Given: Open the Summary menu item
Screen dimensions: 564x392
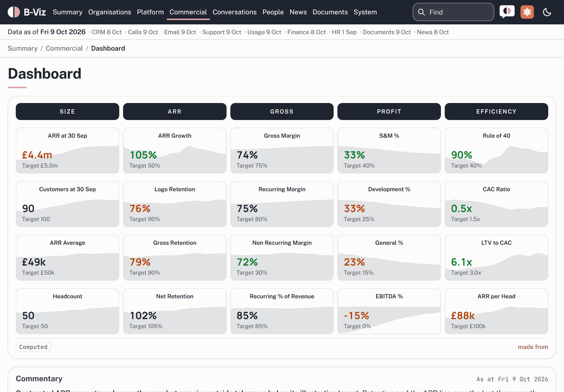Looking at the screenshot, I should click(68, 12).
